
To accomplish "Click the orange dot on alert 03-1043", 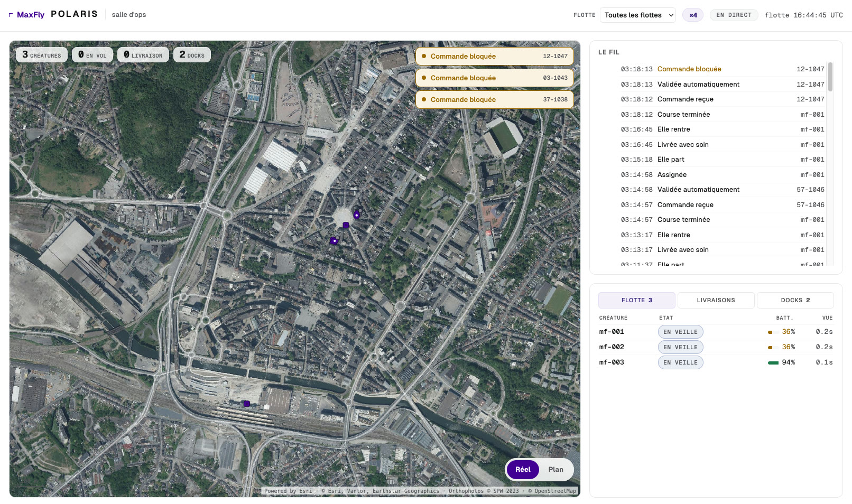I will (x=424, y=78).
